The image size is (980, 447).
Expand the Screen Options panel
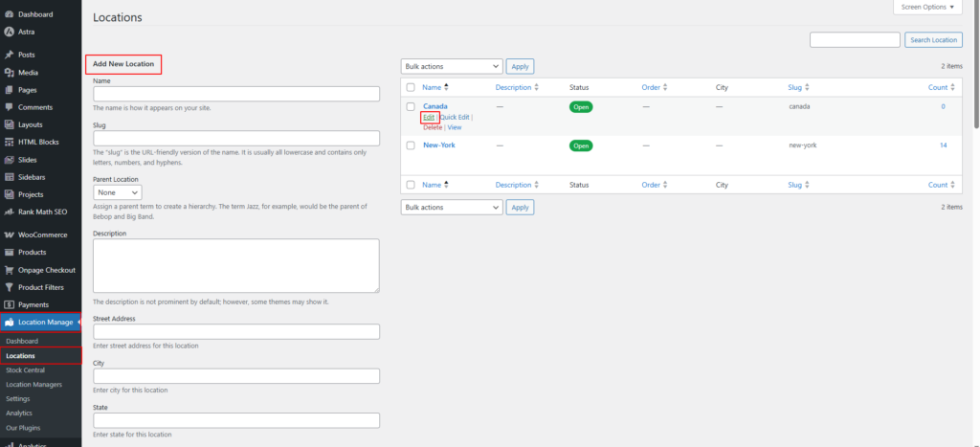[926, 7]
